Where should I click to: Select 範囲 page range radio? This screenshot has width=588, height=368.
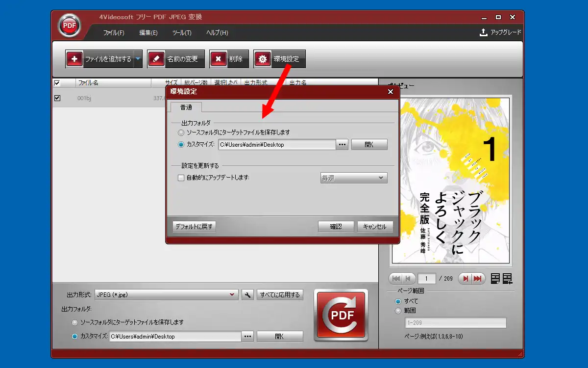coord(398,311)
